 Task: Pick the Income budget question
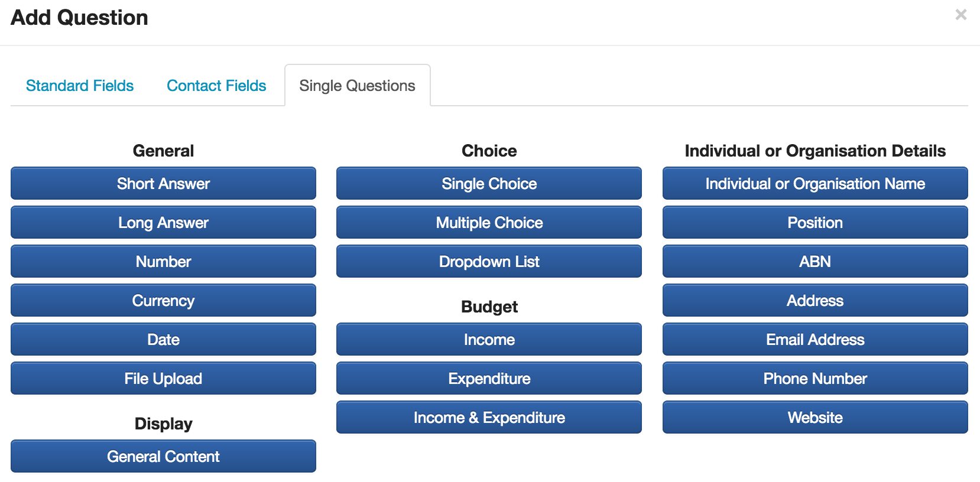coord(489,340)
